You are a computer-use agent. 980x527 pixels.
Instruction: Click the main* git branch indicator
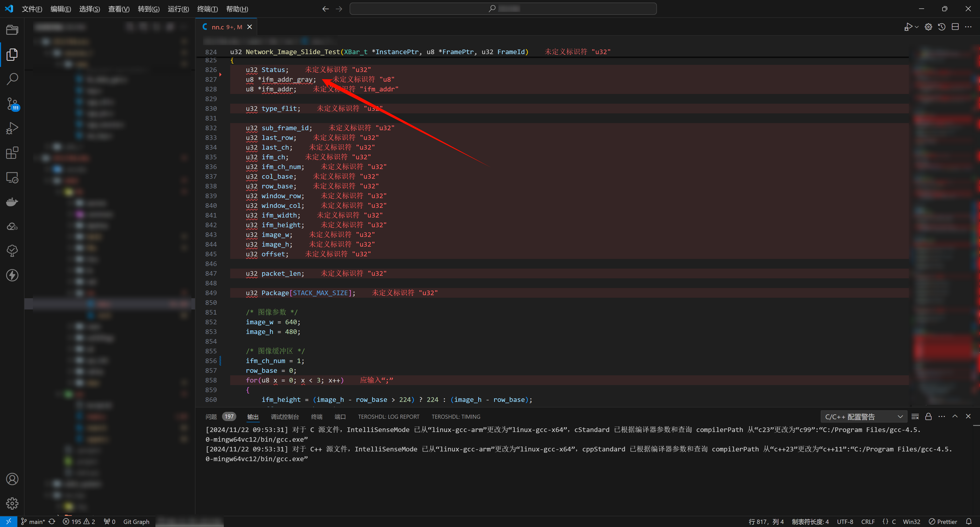pos(33,522)
